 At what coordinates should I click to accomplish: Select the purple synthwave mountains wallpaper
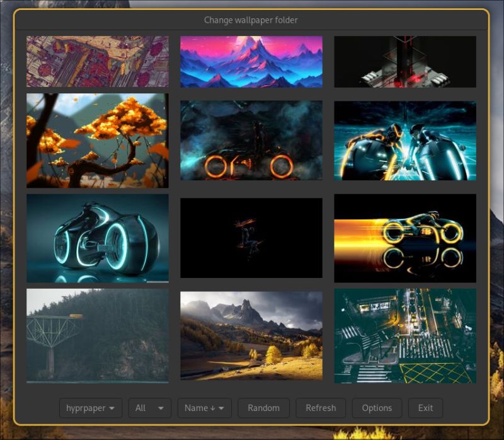tap(251, 61)
